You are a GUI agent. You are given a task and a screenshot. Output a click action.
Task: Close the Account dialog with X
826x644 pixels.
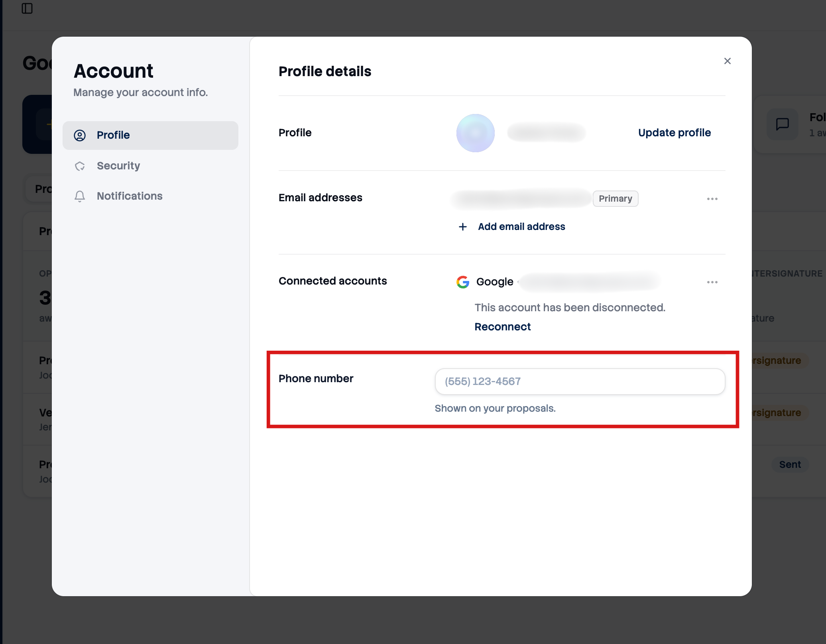tap(728, 61)
